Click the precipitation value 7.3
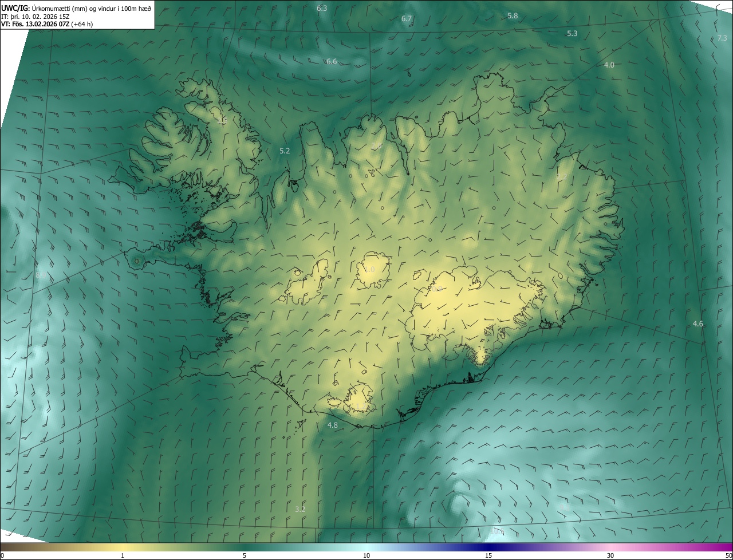 pyautogui.click(x=722, y=38)
